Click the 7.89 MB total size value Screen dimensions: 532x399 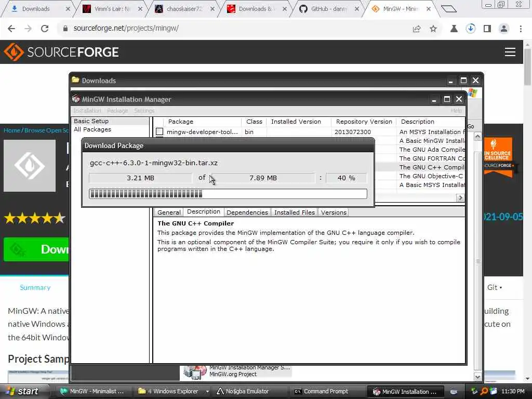pyautogui.click(x=263, y=178)
